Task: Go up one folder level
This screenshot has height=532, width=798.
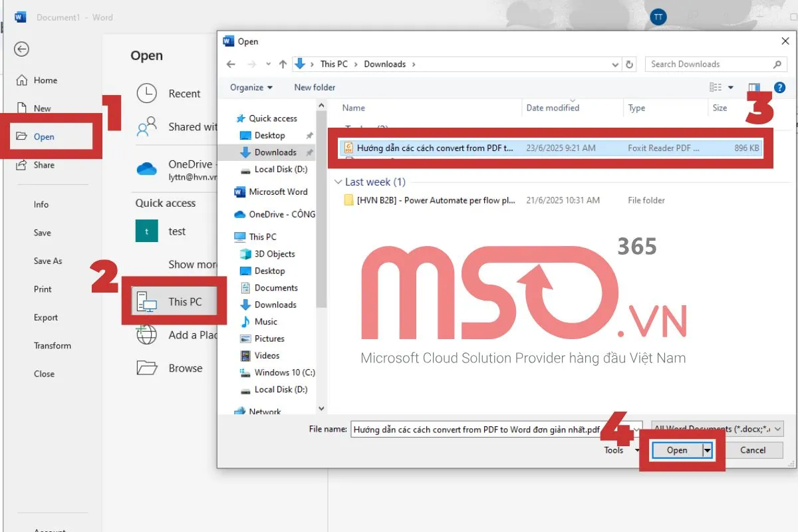Action: tap(283, 65)
